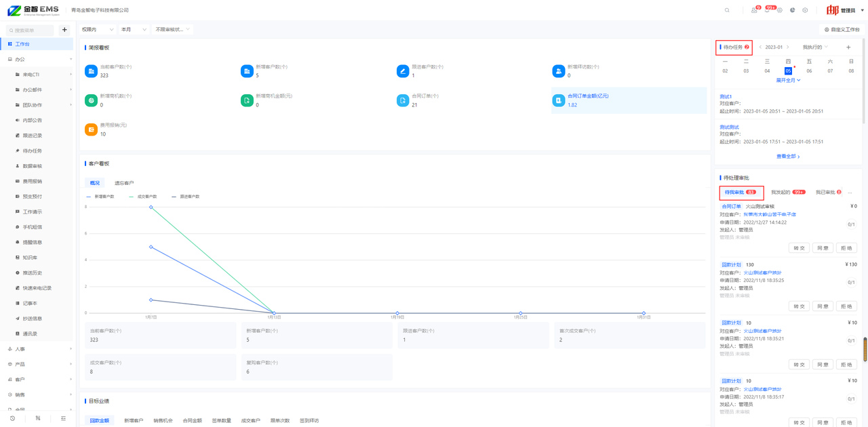The height and width of the screenshot is (427, 868).
Task: Toggle the 成交客户数 chart legend
Action: point(143,197)
